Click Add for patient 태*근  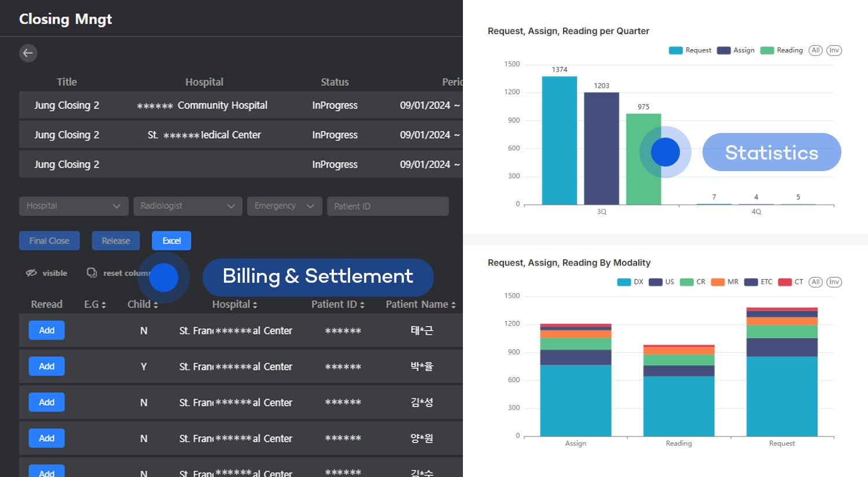(47, 330)
